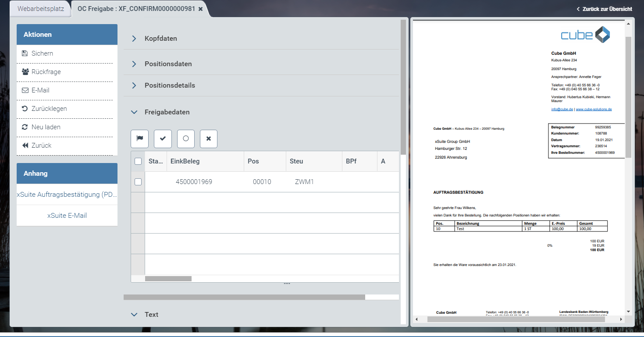Screen dimensions: 644x337
Task: Check the row checkbox for 4500001969
Action: click(138, 182)
